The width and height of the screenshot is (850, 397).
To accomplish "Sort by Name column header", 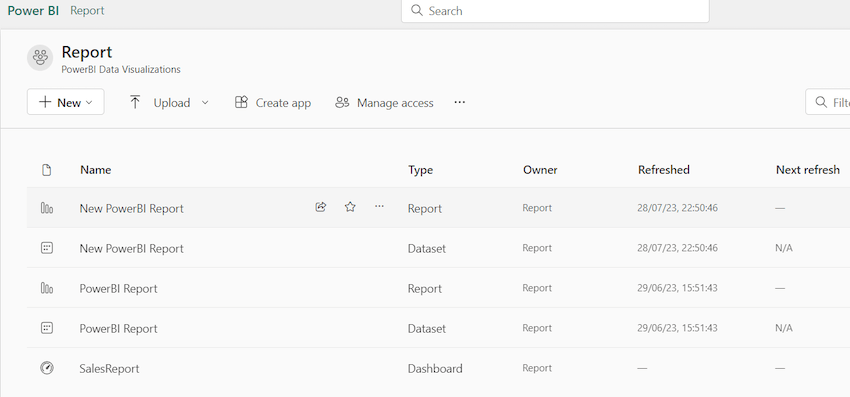I will click(95, 170).
